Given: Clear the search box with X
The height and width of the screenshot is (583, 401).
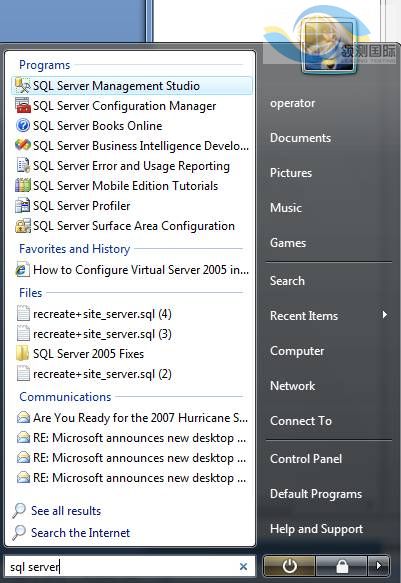Looking at the screenshot, I should (243, 566).
